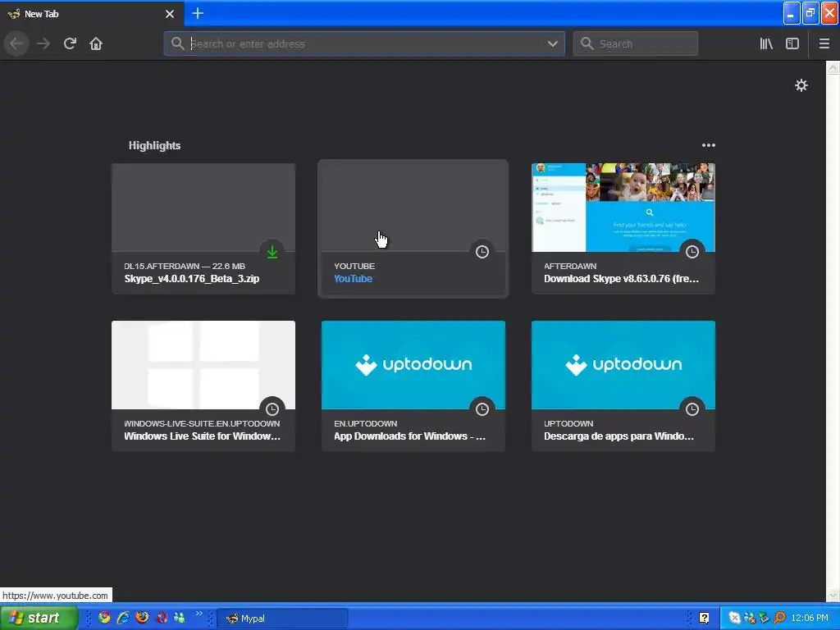Open the Library bookmarks icon
This screenshot has width=840, height=630.
[x=766, y=43]
